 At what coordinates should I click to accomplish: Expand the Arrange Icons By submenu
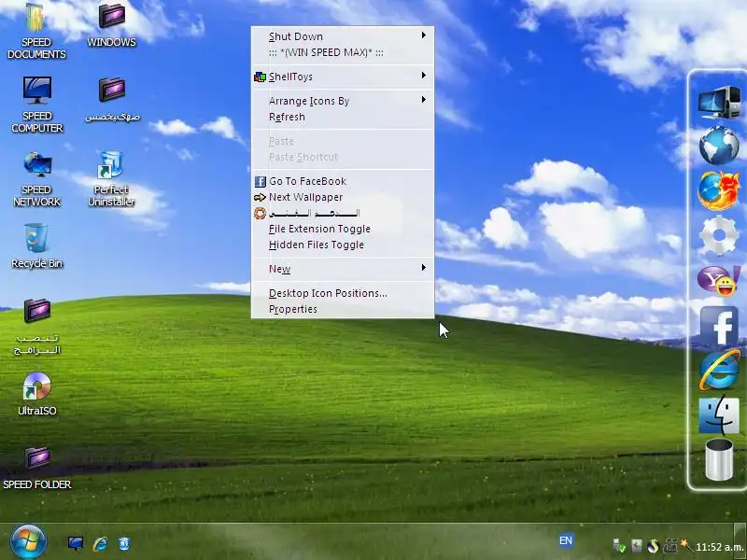(343, 101)
